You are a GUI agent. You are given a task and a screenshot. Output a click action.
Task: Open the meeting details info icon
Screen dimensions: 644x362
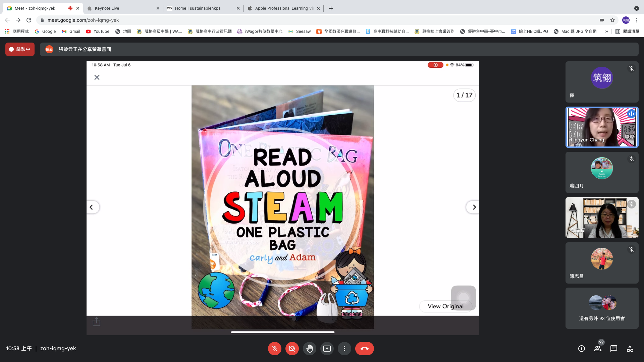click(x=582, y=349)
